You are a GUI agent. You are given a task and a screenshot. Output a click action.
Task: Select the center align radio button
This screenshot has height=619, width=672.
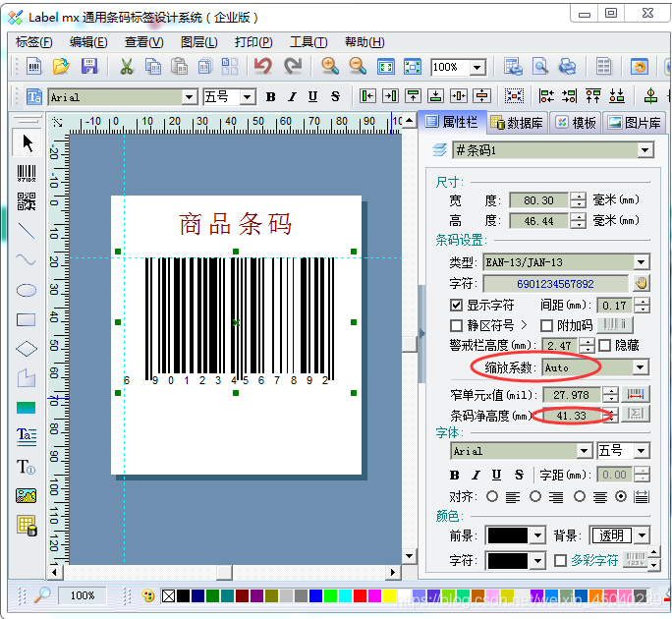[580, 496]
